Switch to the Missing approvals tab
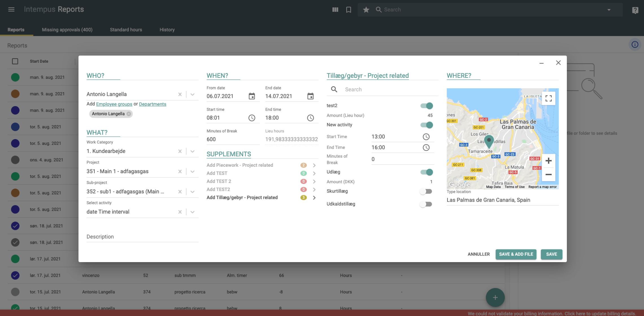Image resolution: width=644 pixels, height=316 pixels. 67,30
